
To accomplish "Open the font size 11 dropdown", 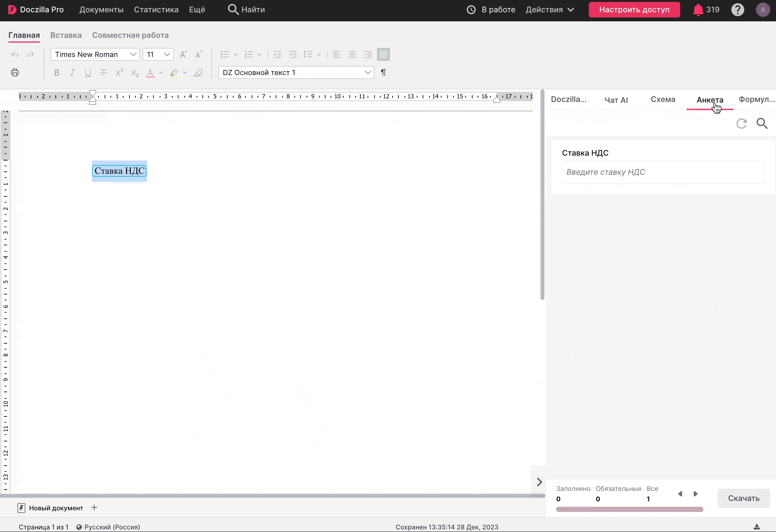I will 158,54.
